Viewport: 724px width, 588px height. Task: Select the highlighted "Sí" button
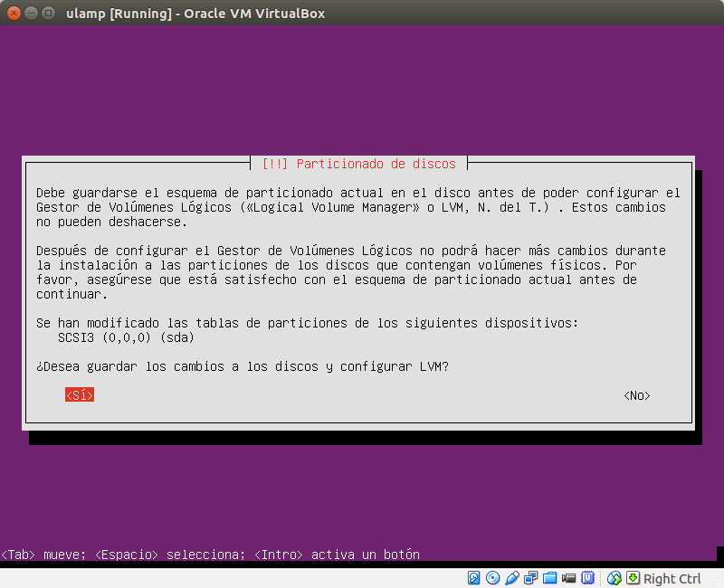[78, 394]
